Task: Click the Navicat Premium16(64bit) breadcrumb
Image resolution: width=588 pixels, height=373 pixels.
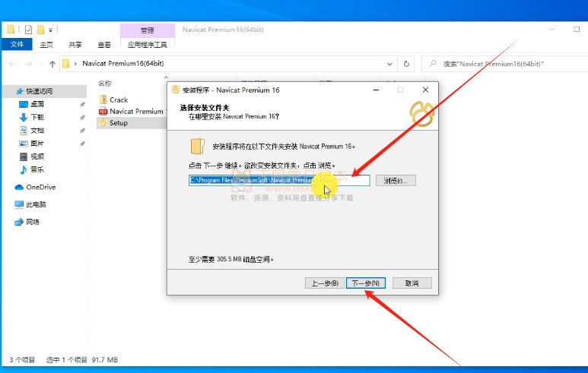Action: pyautogui.click(x=123, y=64)
